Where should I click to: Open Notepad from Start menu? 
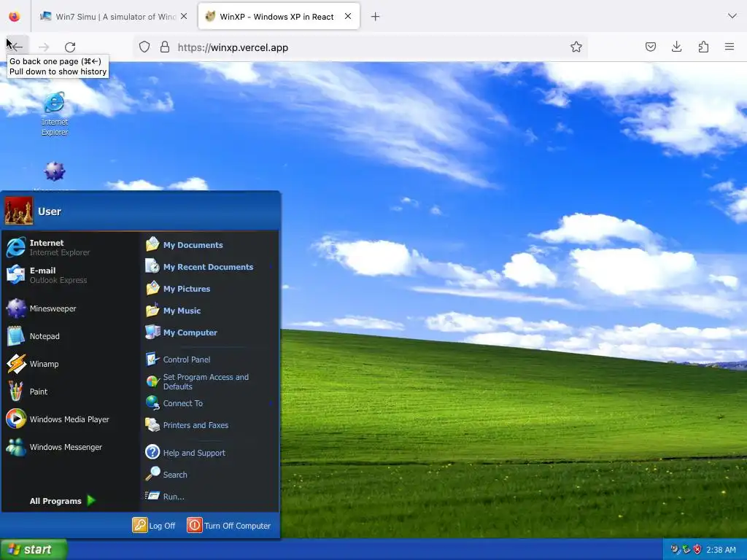(71, 336)
